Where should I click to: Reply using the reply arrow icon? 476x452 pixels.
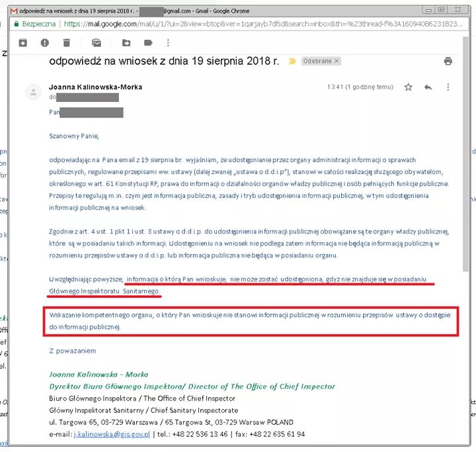click(428, 87)
